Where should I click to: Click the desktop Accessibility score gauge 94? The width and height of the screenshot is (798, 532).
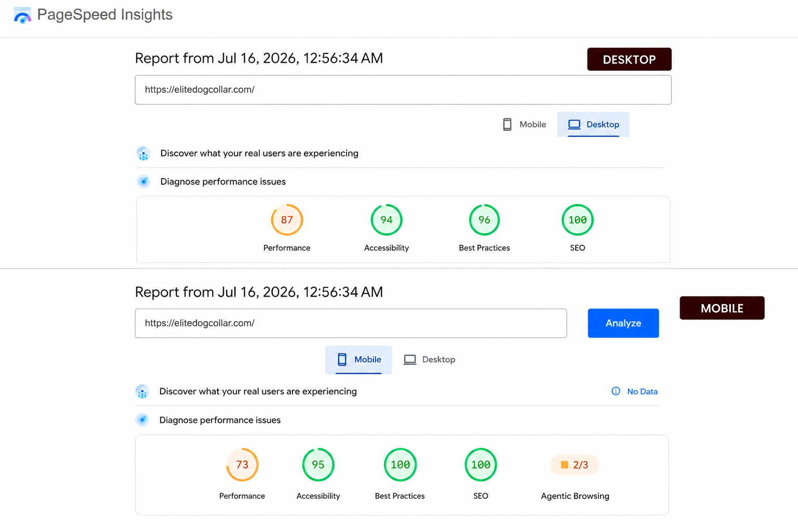[387, 220]
